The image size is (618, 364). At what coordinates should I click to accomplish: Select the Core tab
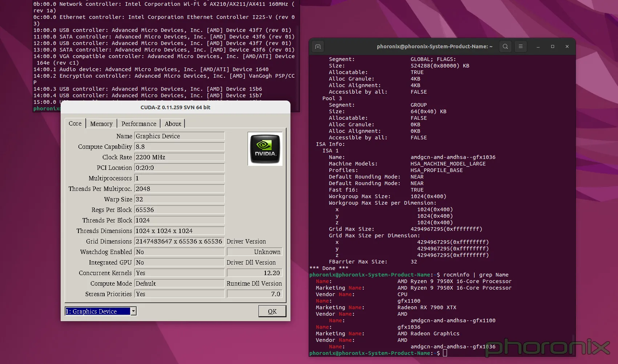pos(75,123)
